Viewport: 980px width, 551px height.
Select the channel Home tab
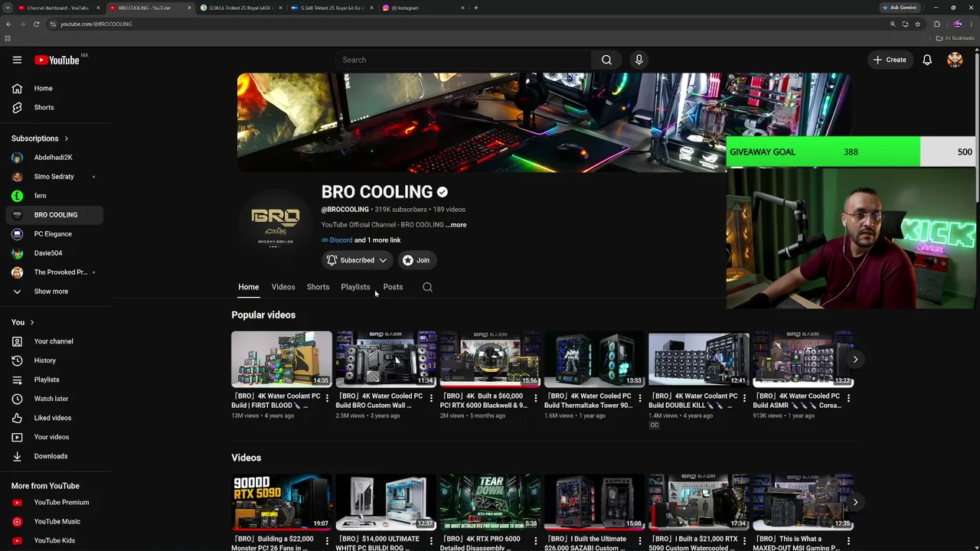(248, 287)
